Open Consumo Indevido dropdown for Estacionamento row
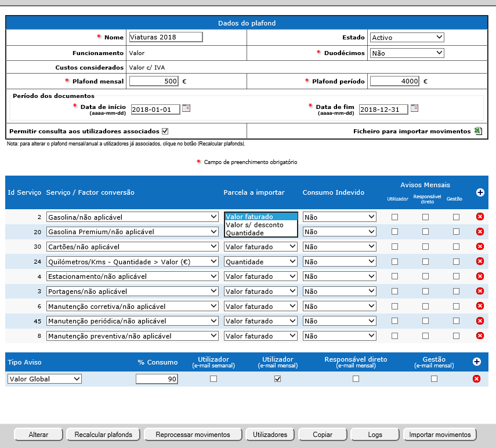This screenshot has width=496, height=448. (x=339, y=276)
